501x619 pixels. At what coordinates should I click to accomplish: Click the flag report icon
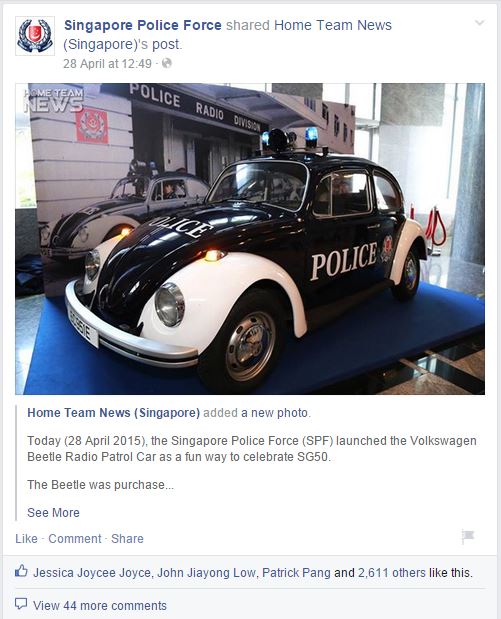(x=468, y=537)
